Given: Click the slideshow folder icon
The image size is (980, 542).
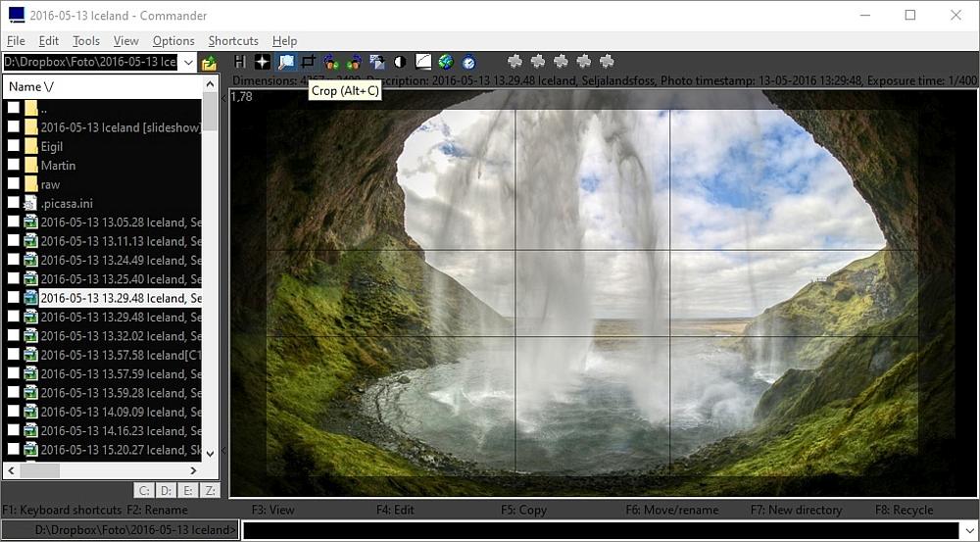Looking at the screenshot, I should click(x=31, y=127).
